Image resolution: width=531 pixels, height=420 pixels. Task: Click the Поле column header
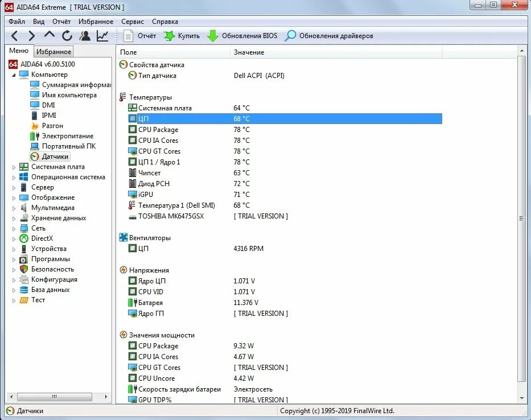[x=174, y=52]
